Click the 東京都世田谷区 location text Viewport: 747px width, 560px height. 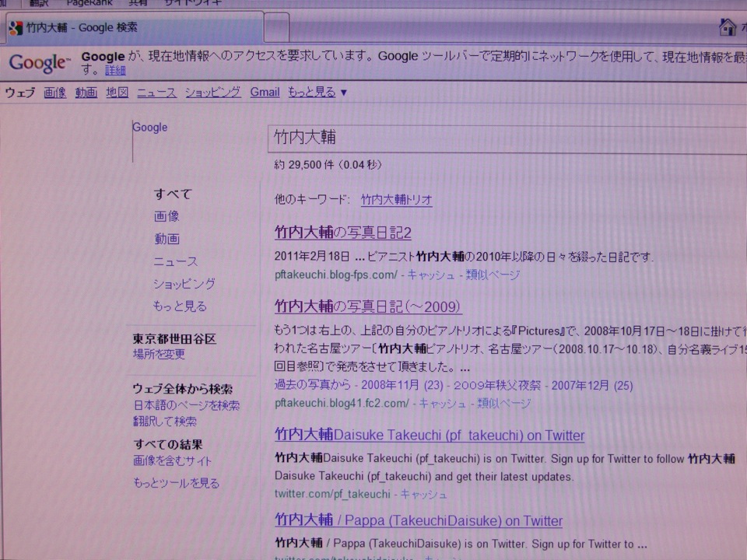[x=174, y=338]
